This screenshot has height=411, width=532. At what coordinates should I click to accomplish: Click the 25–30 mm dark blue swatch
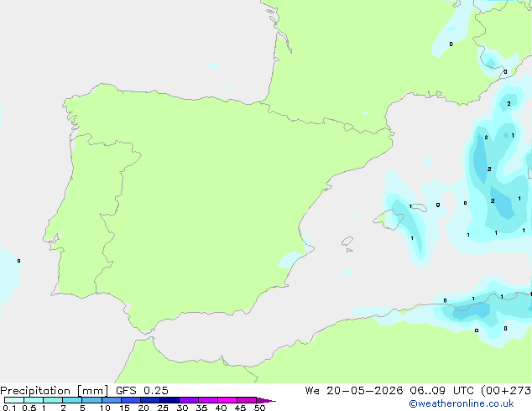coord(170,400)
